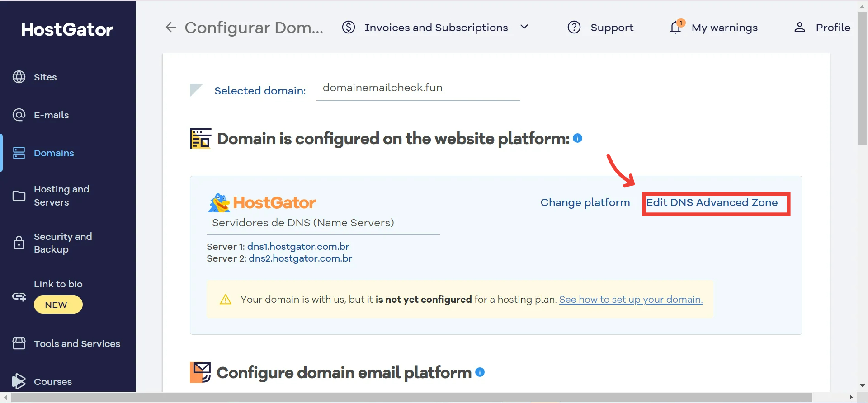Click the scroll right arrow

coord(851,398)
